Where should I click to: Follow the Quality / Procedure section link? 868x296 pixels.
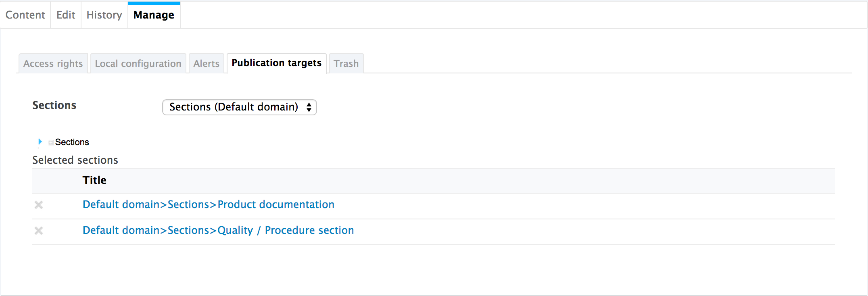click(x=218, y=230)
